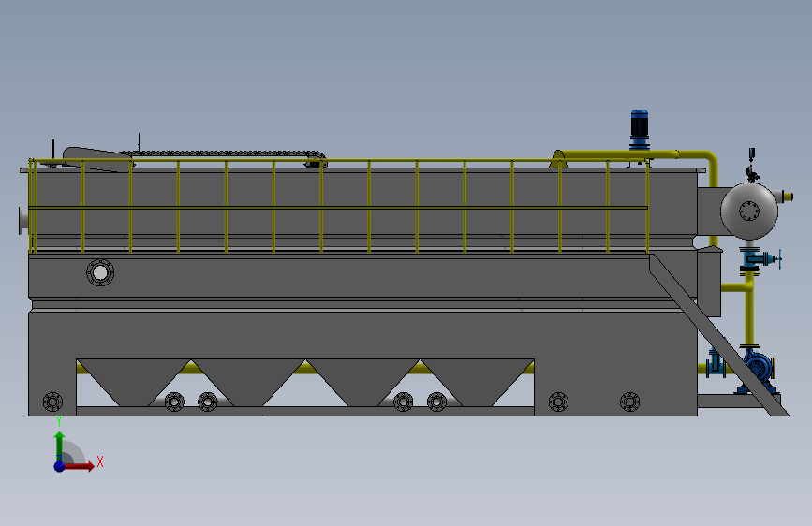Select the blue centrifugal pump at bottom right
This screenshot has width=812, height=526.
pos(760,368)
